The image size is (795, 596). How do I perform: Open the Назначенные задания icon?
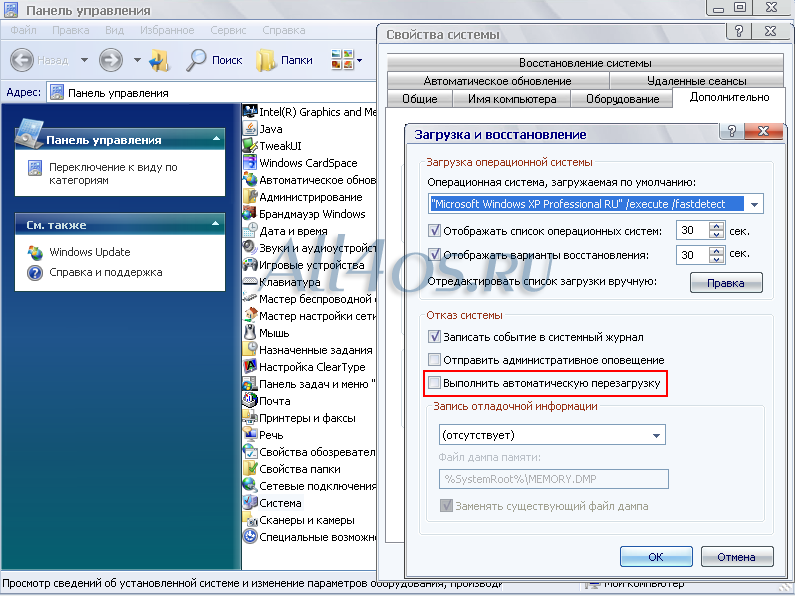(x=250, y=350)
